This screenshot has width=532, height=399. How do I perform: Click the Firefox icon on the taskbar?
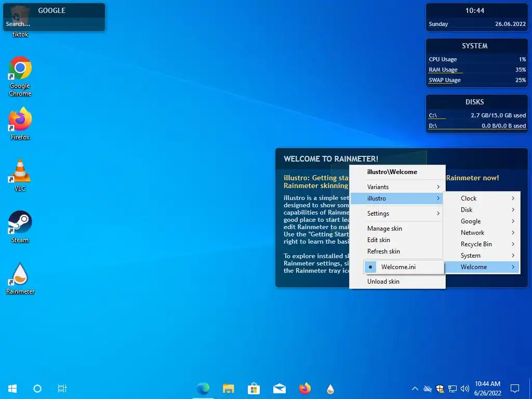tap(304, 389)
